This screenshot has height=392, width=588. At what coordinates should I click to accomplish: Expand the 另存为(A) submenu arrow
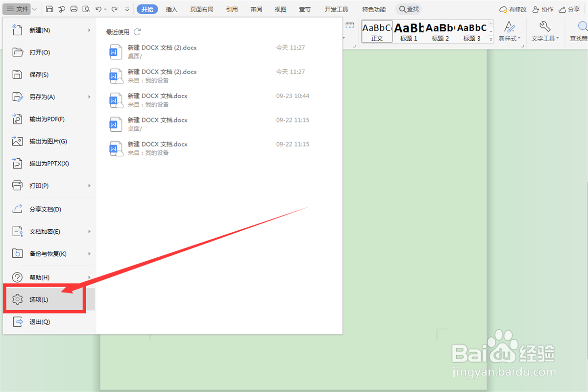(89, 97)
